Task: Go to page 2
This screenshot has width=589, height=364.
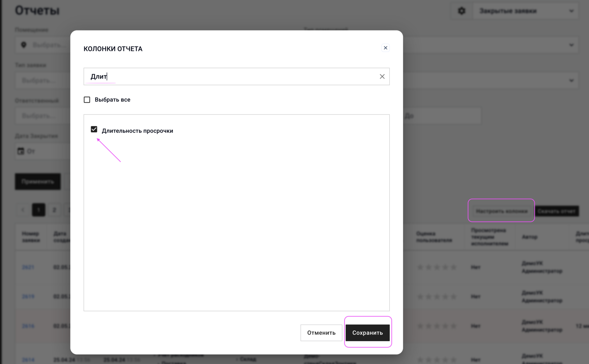Action: click(x=54, y=210)
